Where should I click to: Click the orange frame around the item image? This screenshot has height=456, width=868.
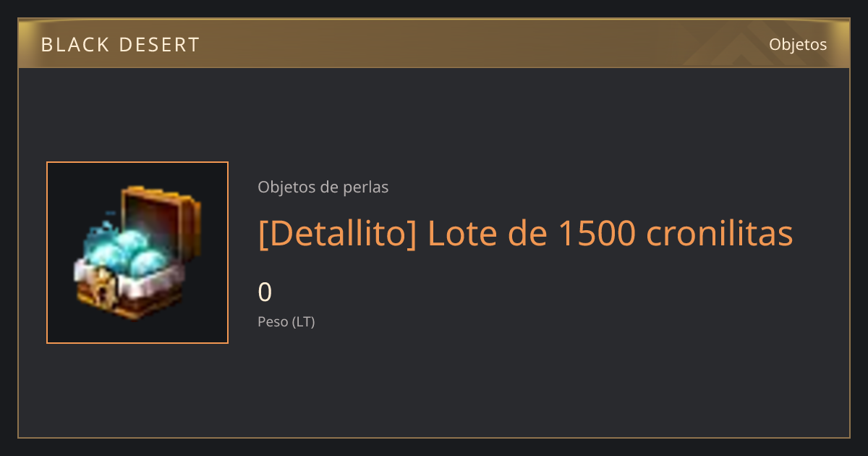pos(137,253)
